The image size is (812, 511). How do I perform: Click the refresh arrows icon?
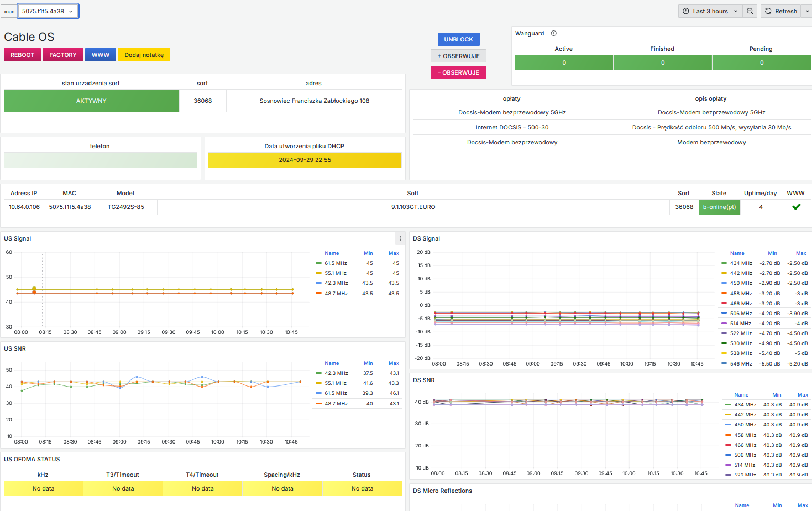(768, 11)
